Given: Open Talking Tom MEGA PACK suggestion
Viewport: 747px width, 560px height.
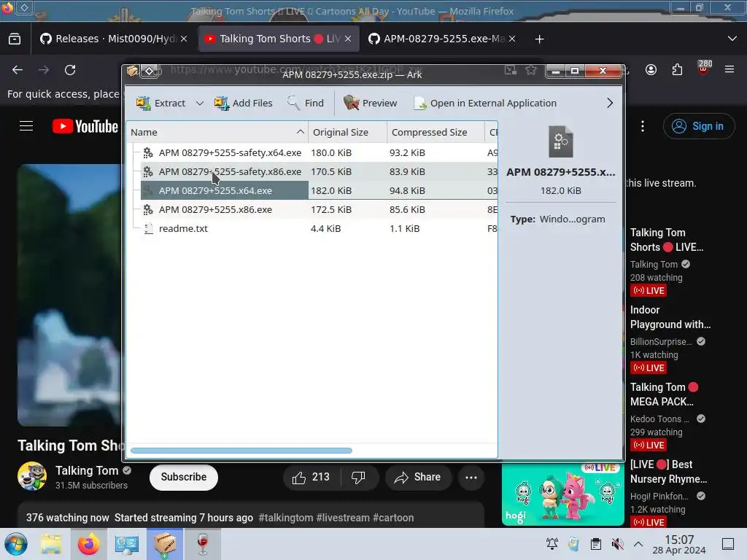Looking at the screenshot, I should click(x=664, y=394).
